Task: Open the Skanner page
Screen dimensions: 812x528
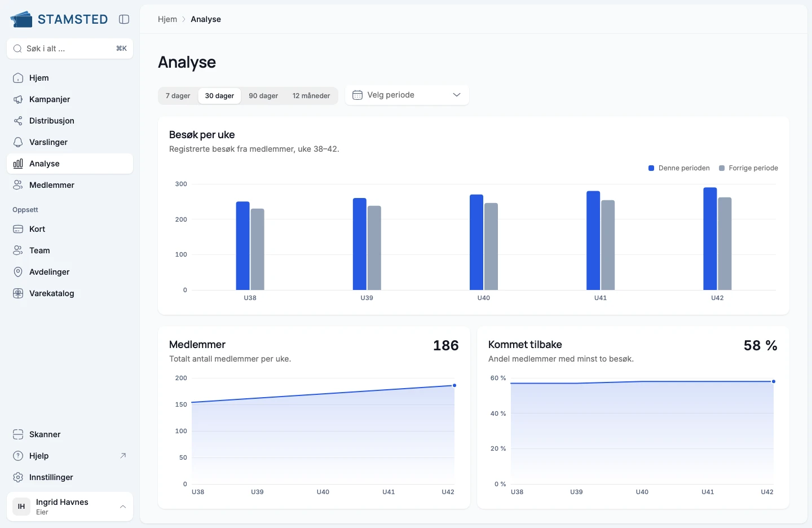Action: (x=70, y=434)
